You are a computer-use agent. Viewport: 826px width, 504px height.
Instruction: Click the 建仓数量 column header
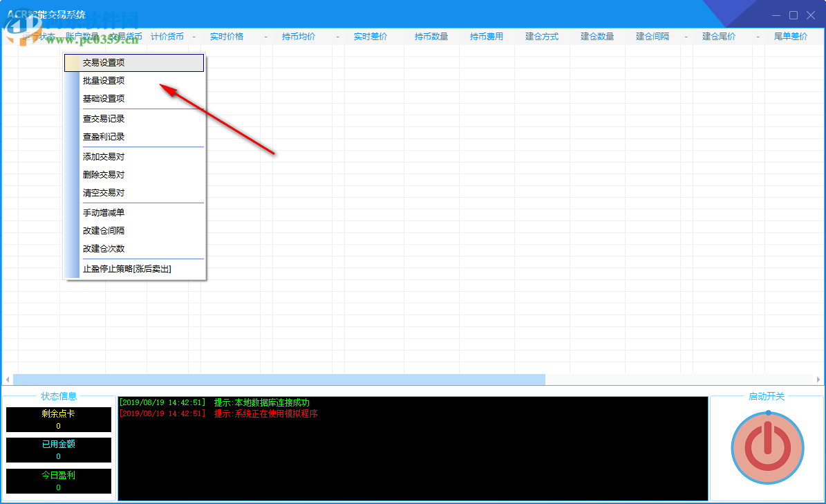click(597, 37)
